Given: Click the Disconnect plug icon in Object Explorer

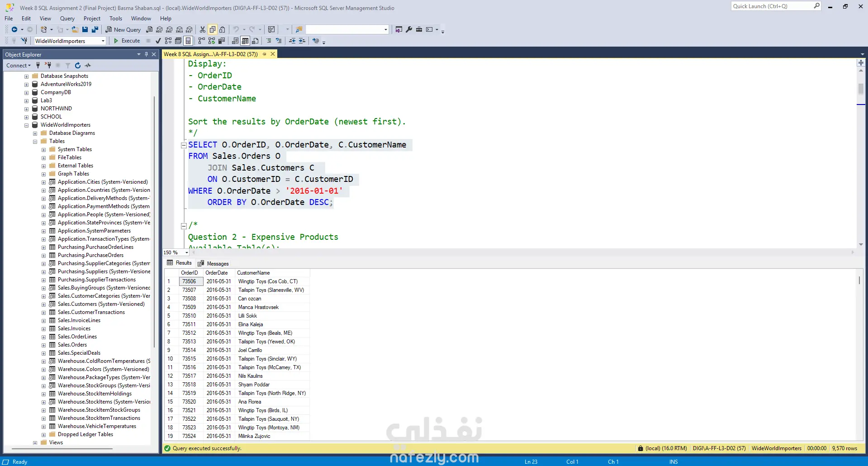Looking at the screenshot, I should click(48, 66).
